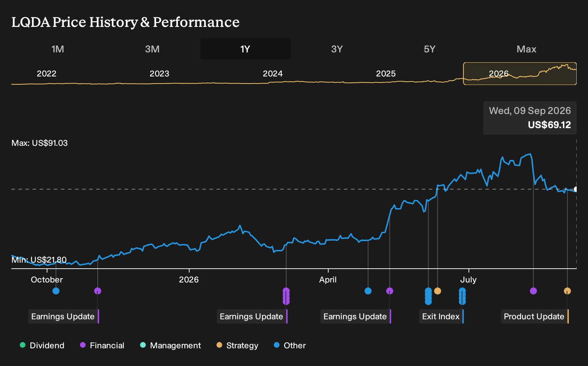Viewport: 588px width, 366px height.
Task: Switch to the 3Y range tab
Action: tap(337, 49)
